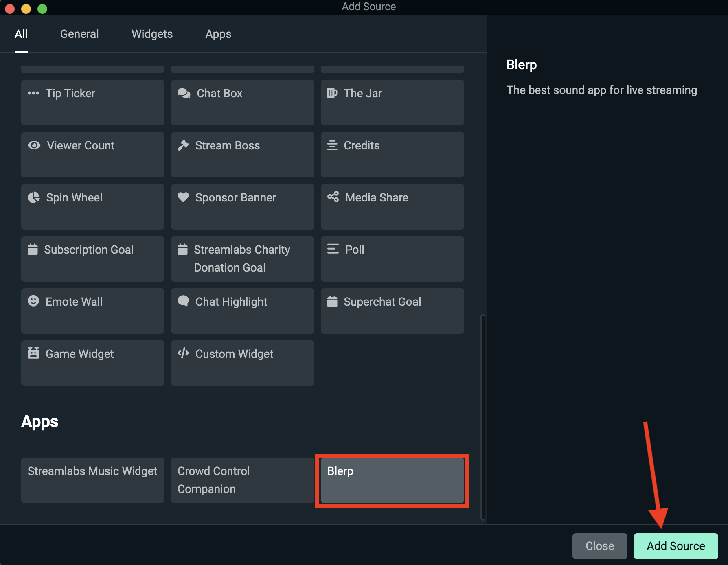The image size is (728, 565).
Task: Click the Stream Boss hammer icon
Action: 184,145
